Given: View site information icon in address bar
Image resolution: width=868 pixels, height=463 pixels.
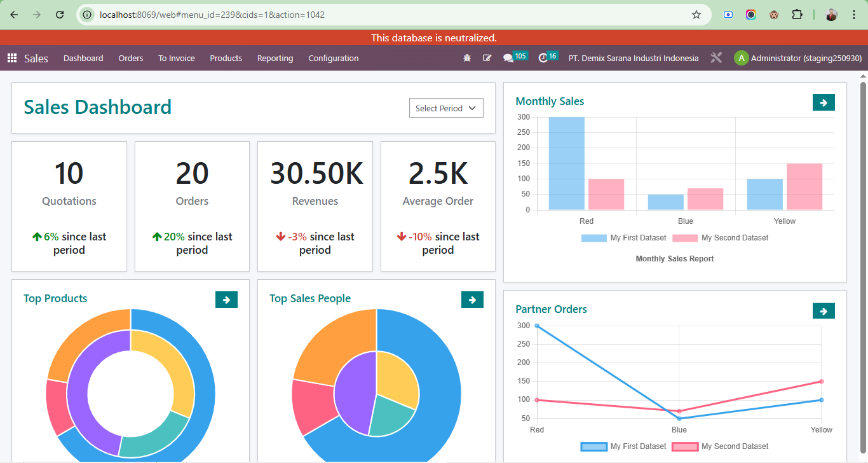Looking at the screenshot, I should click(x=88, y=15).
